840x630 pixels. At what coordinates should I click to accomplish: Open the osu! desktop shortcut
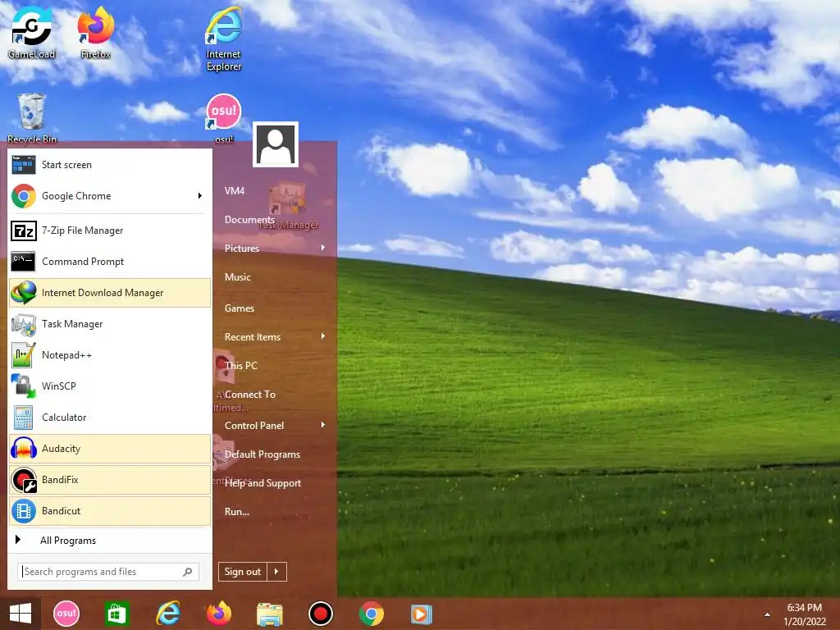tap(224, 118)
